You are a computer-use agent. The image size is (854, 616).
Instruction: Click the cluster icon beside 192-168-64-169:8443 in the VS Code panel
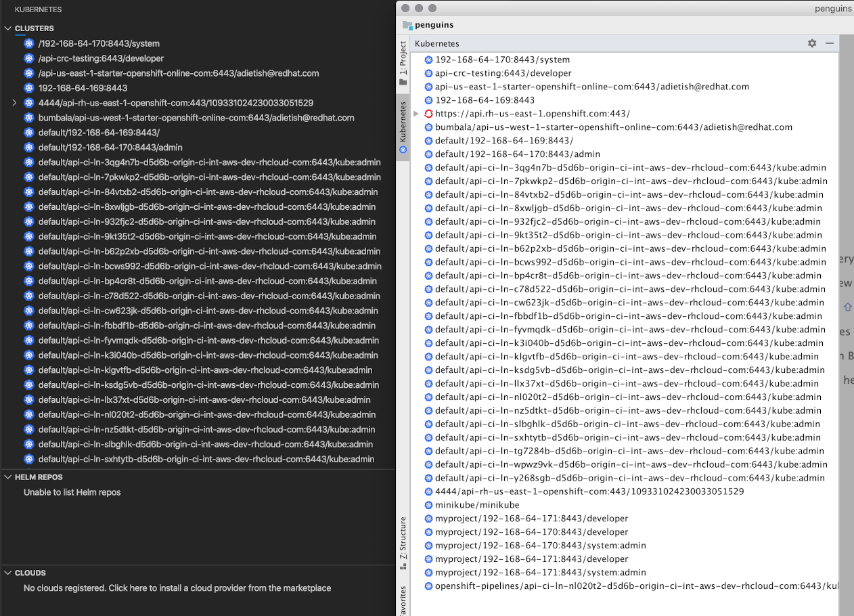pos(28,88)
